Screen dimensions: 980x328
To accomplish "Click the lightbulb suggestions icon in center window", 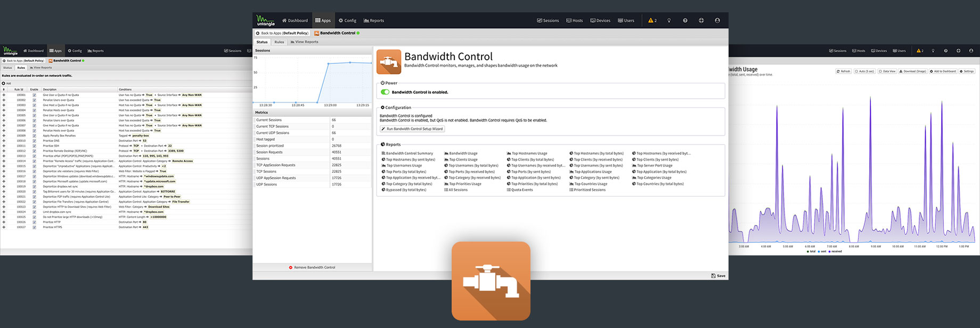I will click(x=669, y=20).
